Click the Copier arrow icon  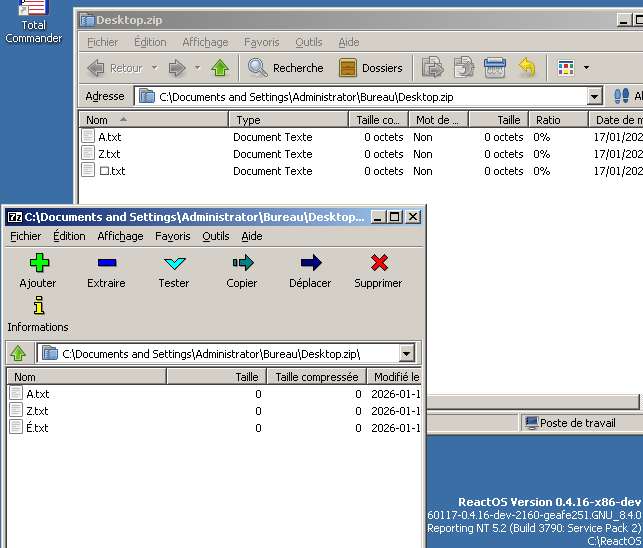(242, 263)
